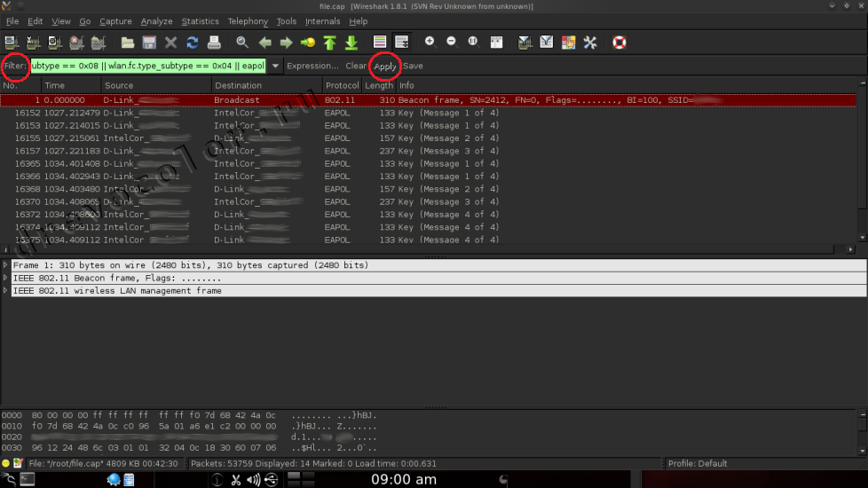
Task: Open help lifebuoy icon
Action: (619, 42)
